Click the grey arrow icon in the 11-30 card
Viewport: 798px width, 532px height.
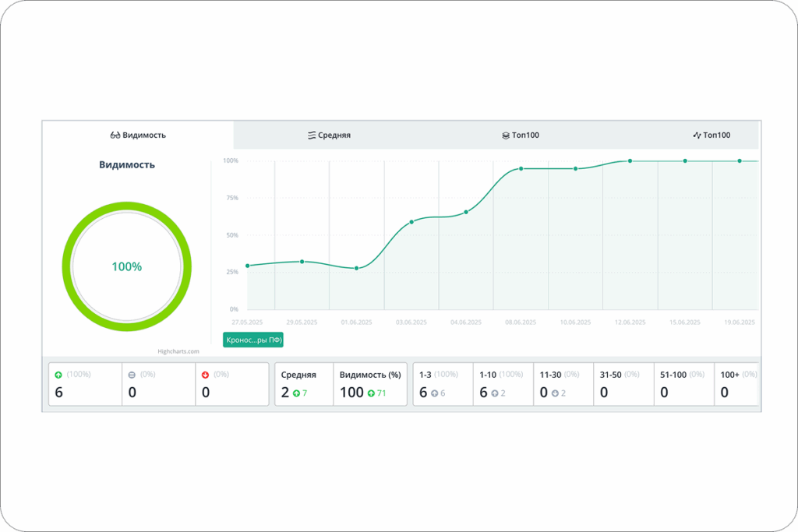tap(555, 393)
